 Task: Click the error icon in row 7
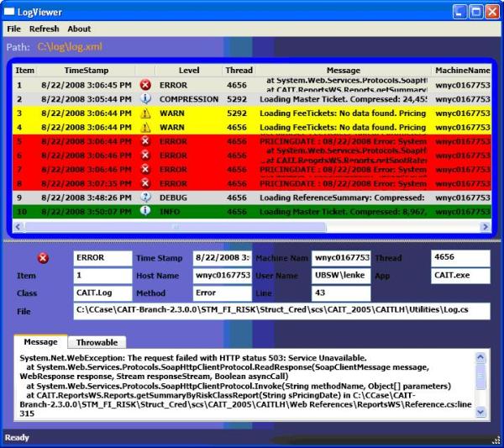click(145, 169)
